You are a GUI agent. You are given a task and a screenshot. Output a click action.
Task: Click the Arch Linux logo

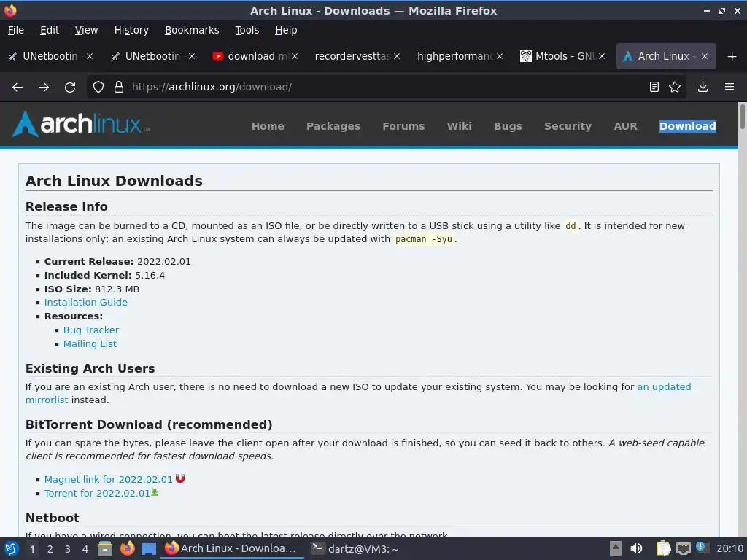[80, 124]
